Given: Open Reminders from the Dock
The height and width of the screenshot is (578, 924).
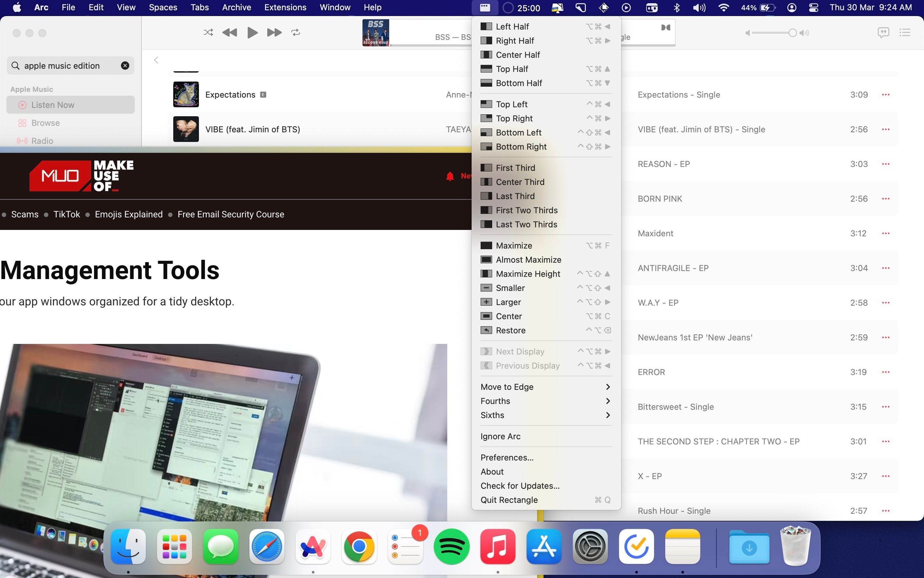Looking at the screenshot, I should click(x=406, y=547).
